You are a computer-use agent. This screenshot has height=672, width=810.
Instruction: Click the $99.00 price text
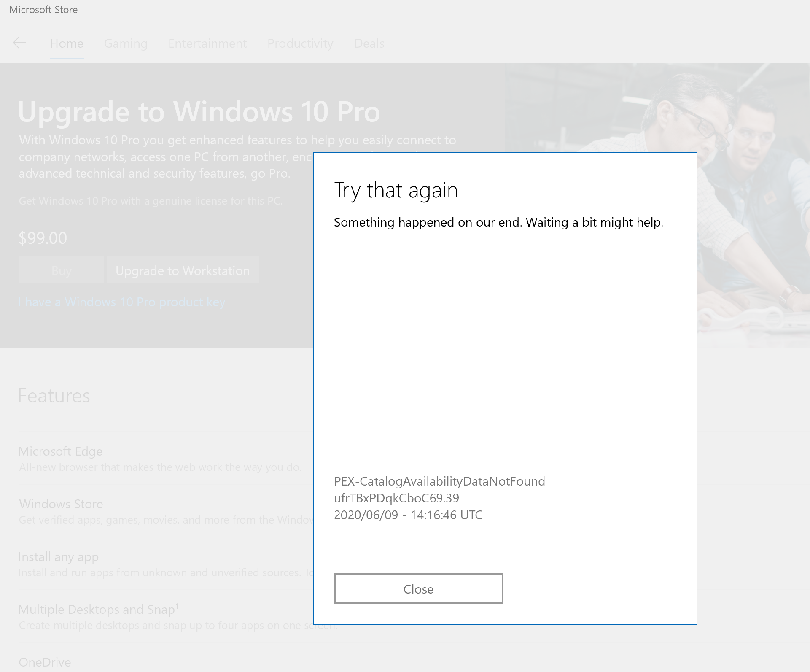(x=43, y=238)
